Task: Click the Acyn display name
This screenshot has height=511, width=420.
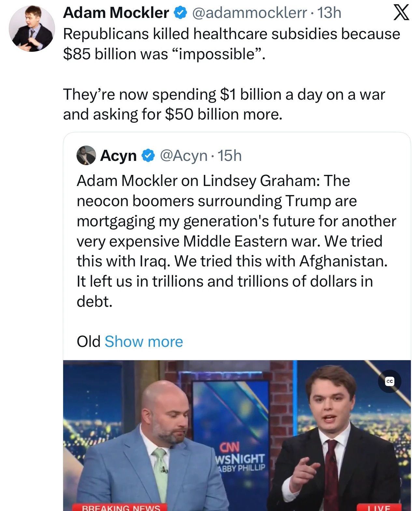Action: pos(119,156)
